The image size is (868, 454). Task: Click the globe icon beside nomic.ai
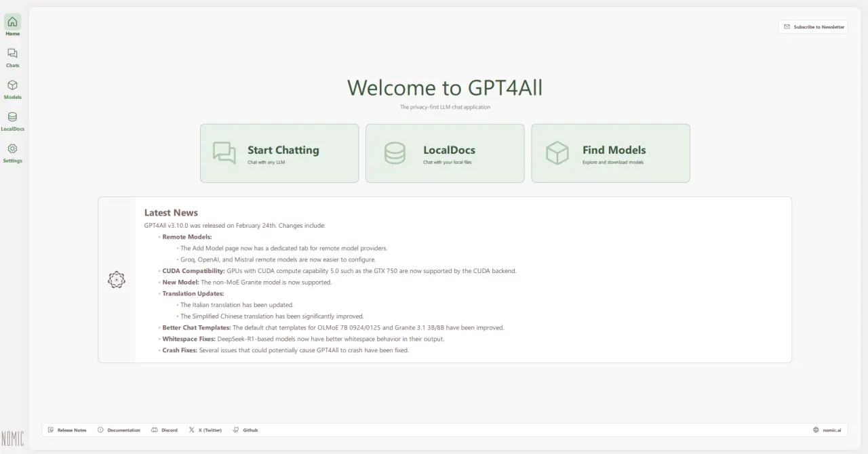816,430
